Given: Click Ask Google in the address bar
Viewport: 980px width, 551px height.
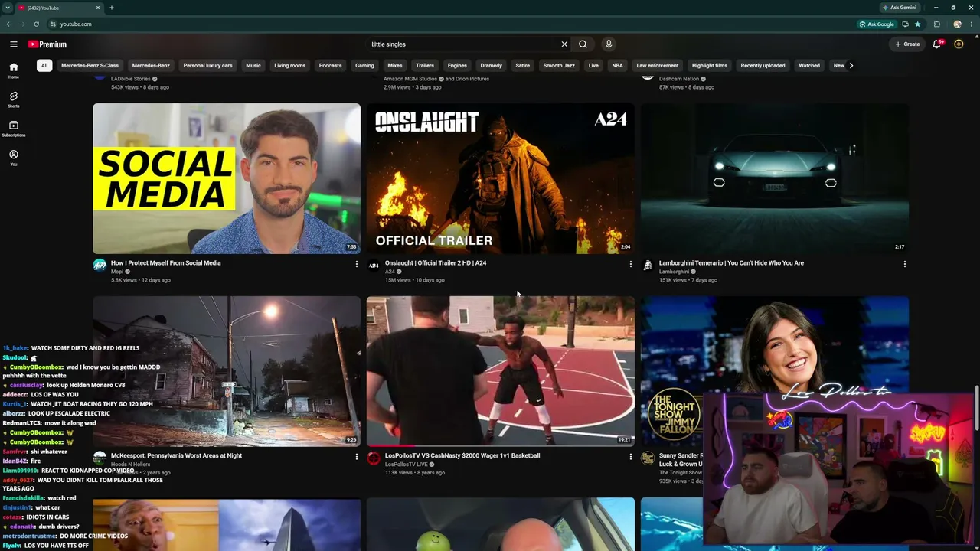Looking at the screenshot, I should 877,24.
